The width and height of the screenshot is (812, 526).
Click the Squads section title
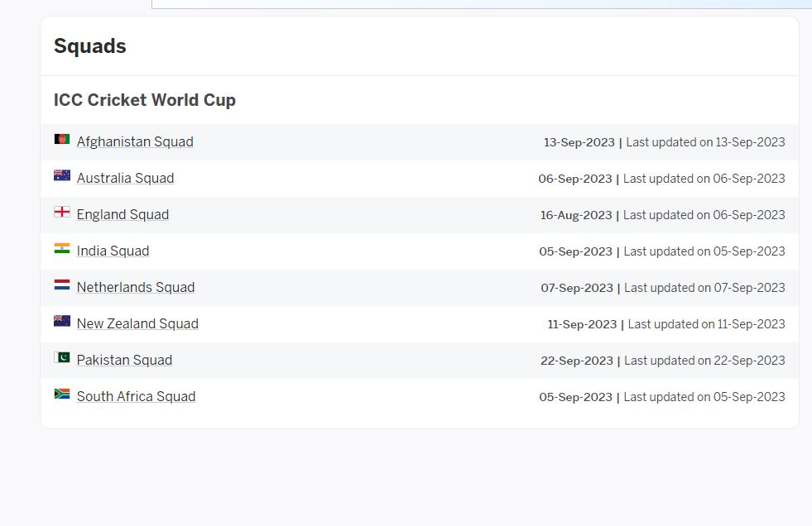90,46
